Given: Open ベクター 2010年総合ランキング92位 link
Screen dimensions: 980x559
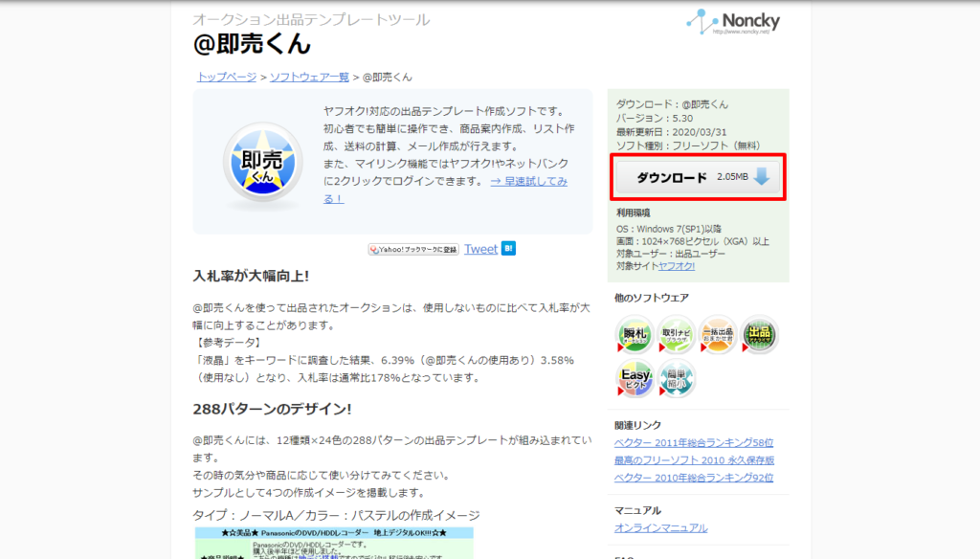Looking at the screenshot, I should 694,478.
